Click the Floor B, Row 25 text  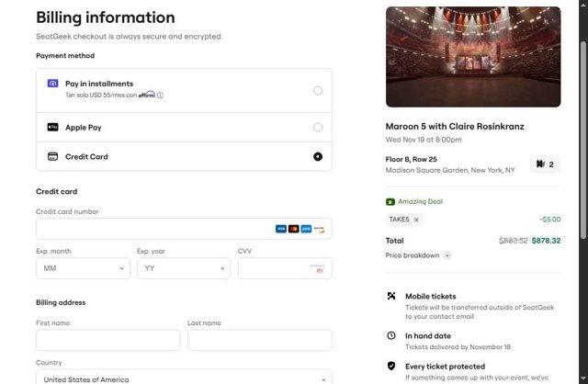[411, 159]
